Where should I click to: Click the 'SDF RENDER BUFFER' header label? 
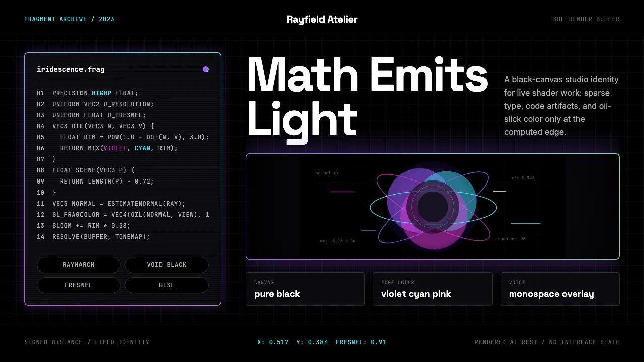tap(586, 19)
